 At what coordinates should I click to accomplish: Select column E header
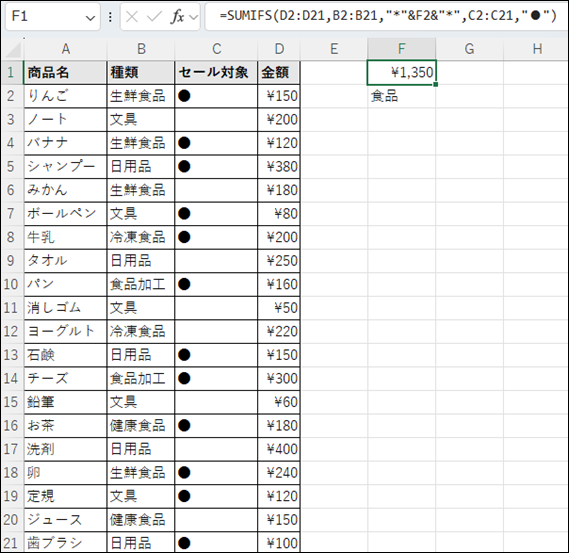click(x=334, y=49)
